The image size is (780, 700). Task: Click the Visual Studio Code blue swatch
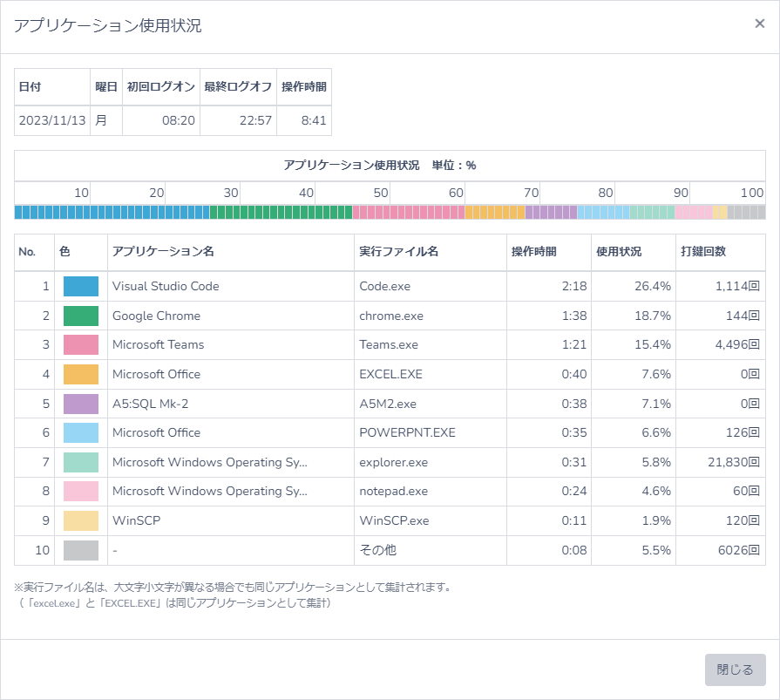[x=81, y=286]
